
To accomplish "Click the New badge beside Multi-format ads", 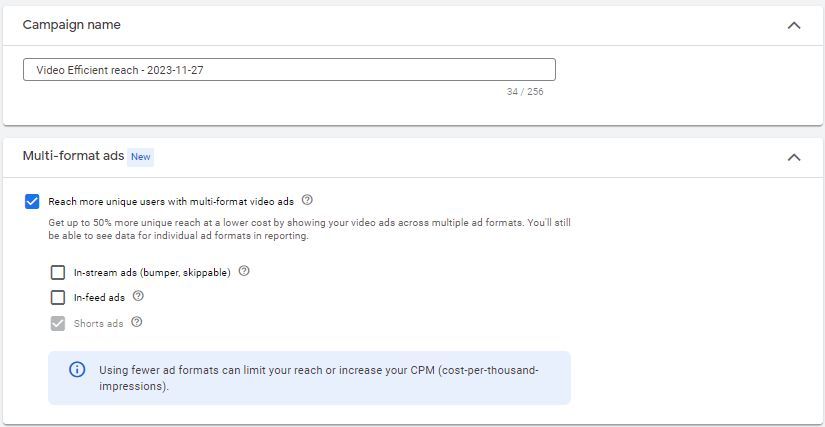I will tap(140, 157).
